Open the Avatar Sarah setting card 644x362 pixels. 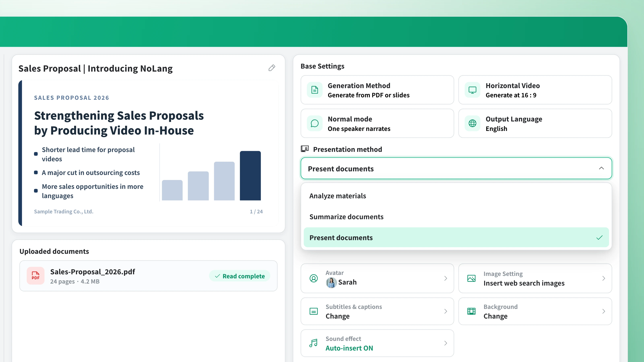click(377, 278)
